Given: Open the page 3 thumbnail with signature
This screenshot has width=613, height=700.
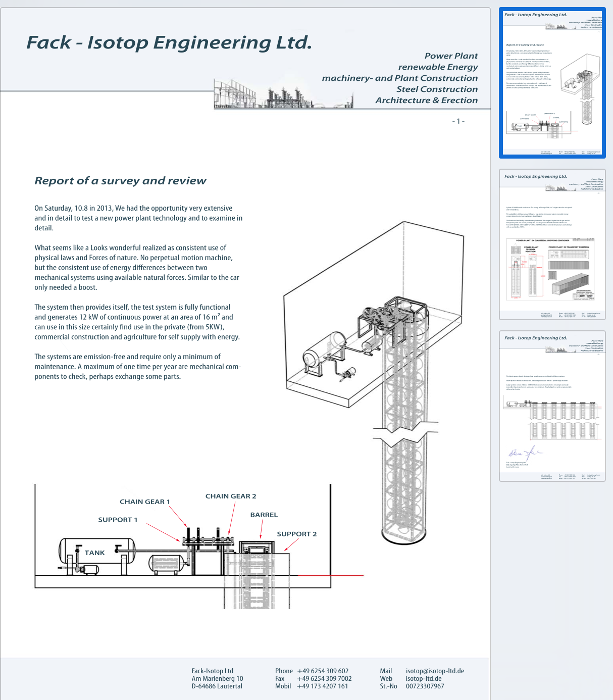Looking at the screenshot, I should click(x=552, y=406).
